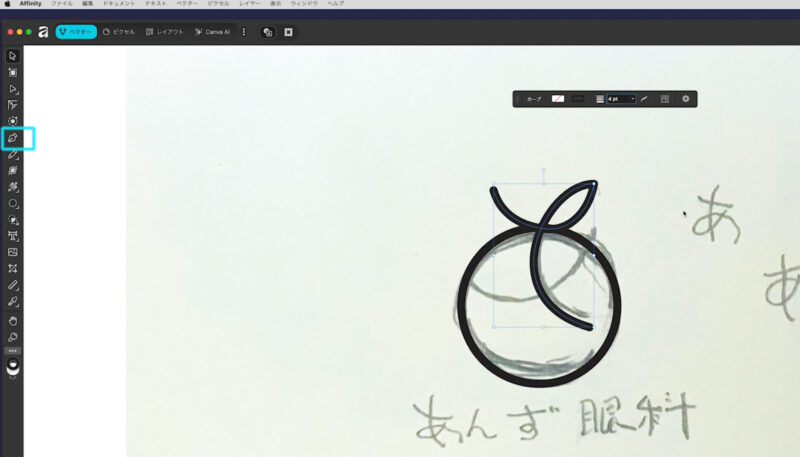Select the Ellipse shape tool
This screenshot has height=457, width=800.
[13, 204]
